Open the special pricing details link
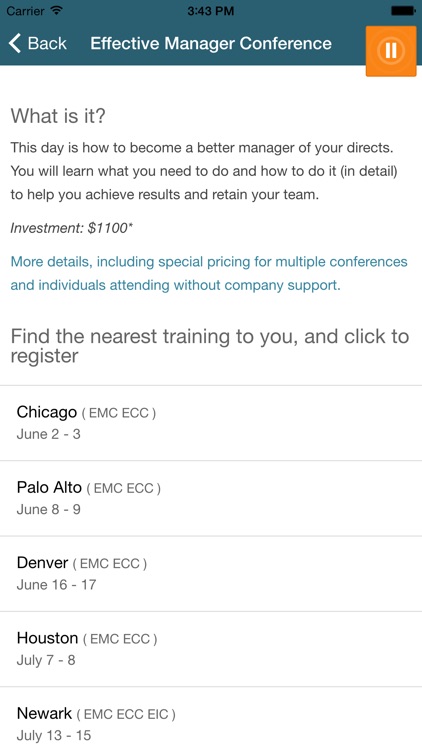The width and height of the screenshot is (422, 750). [209, 274]
